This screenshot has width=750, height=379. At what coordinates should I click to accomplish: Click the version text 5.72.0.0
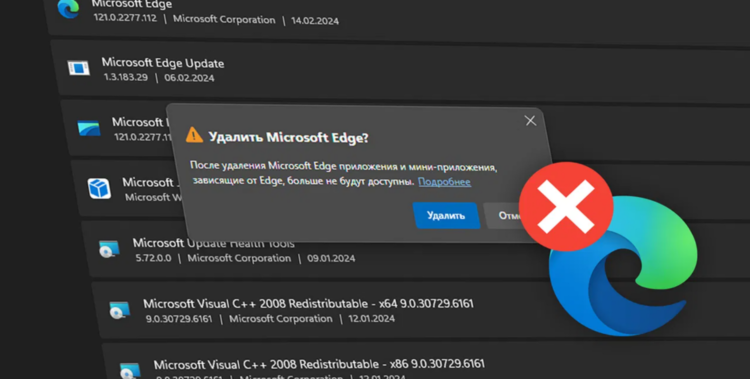153,258
